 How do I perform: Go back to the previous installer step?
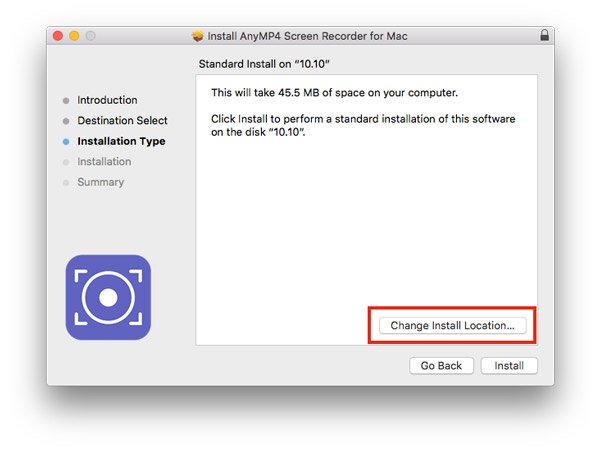tap(441, 366)
